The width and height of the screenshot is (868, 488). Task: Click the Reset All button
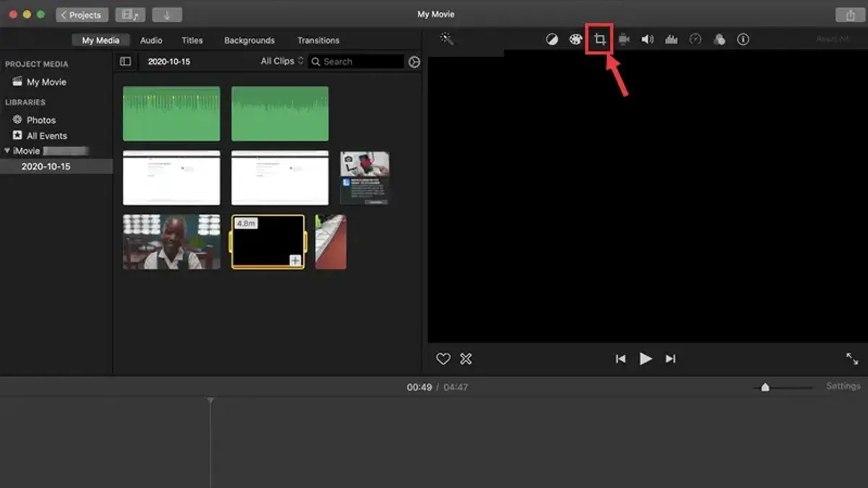click(833, 40)
